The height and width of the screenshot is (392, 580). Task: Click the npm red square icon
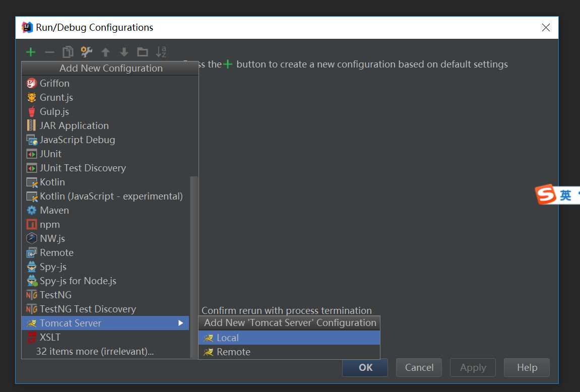click(x=31, y=225)
